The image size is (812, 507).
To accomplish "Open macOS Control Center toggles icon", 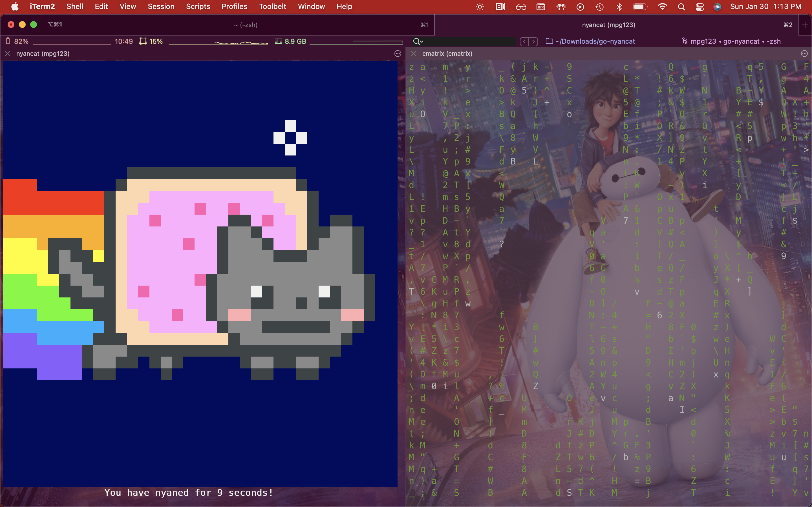I will [700, 7].
